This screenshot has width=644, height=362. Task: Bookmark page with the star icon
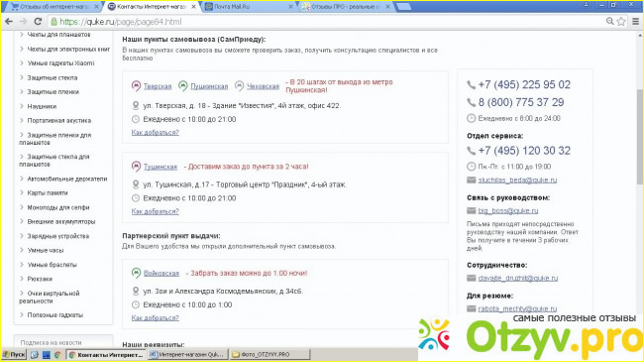click(x=621, y=22)
